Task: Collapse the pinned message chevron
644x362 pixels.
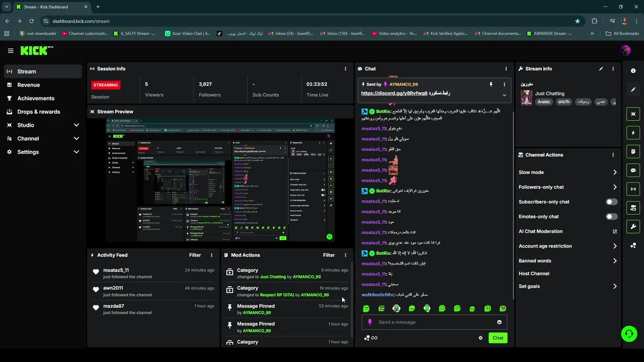Action: [504, 95]
